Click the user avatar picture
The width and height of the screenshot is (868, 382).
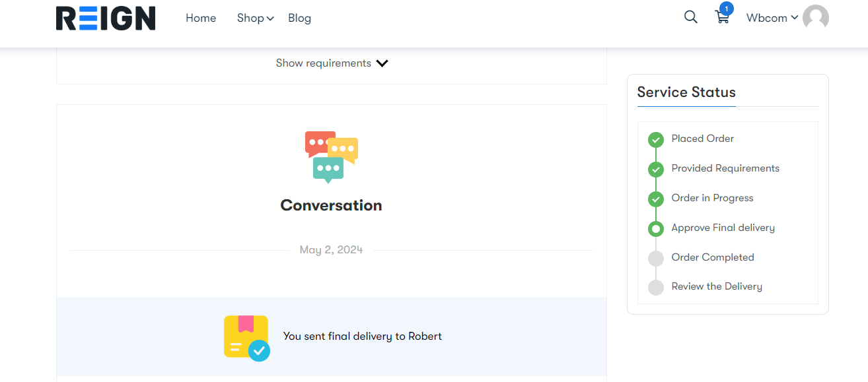816,18
